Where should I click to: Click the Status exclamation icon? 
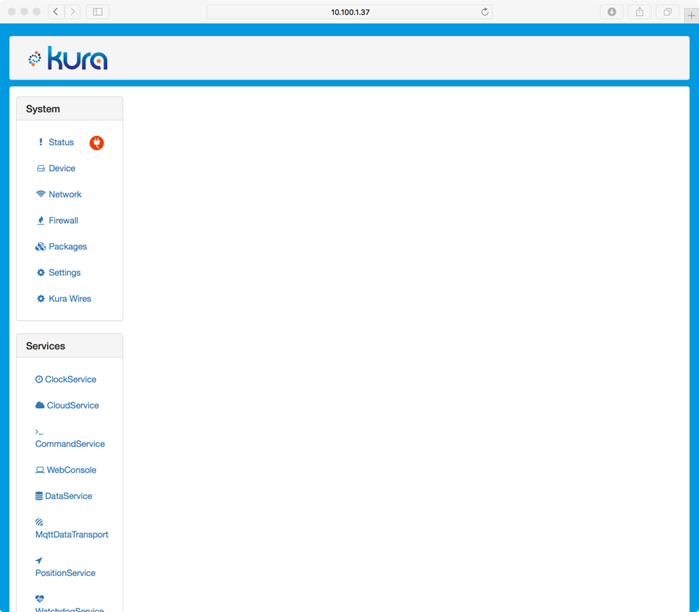[x=41, y=142]
